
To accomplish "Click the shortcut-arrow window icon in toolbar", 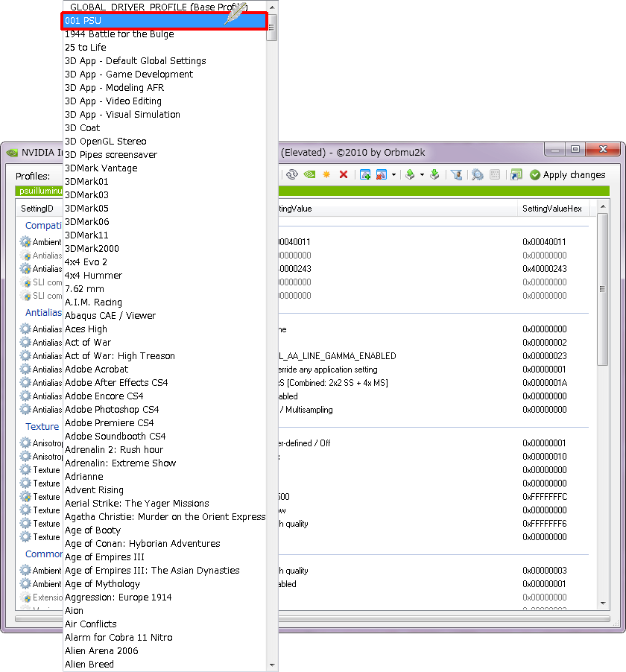I will (516, 174).
